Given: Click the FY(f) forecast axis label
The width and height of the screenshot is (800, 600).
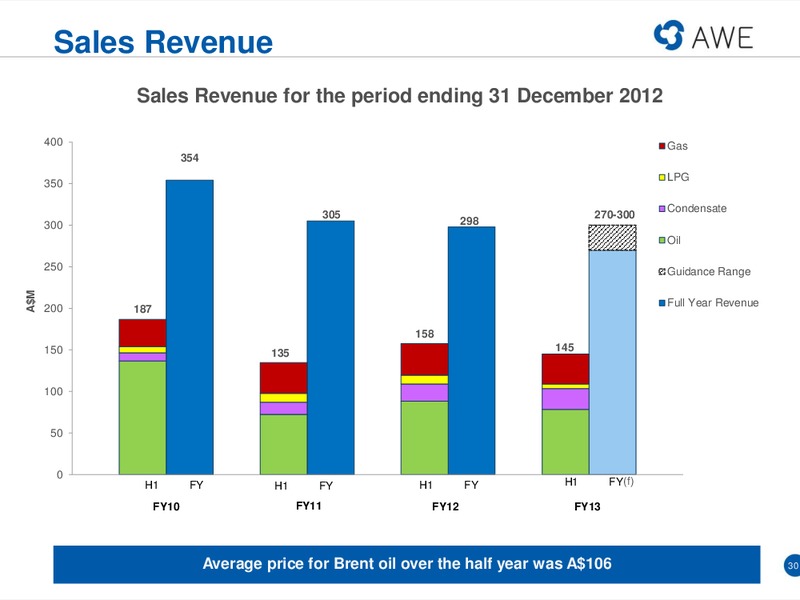Looking at the screenshot, I should point(621,482).
